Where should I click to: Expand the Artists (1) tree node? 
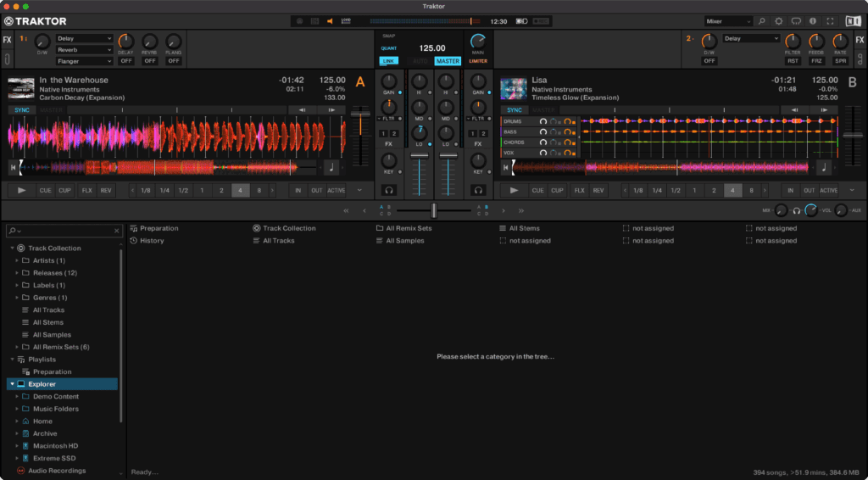pos(16,260)
